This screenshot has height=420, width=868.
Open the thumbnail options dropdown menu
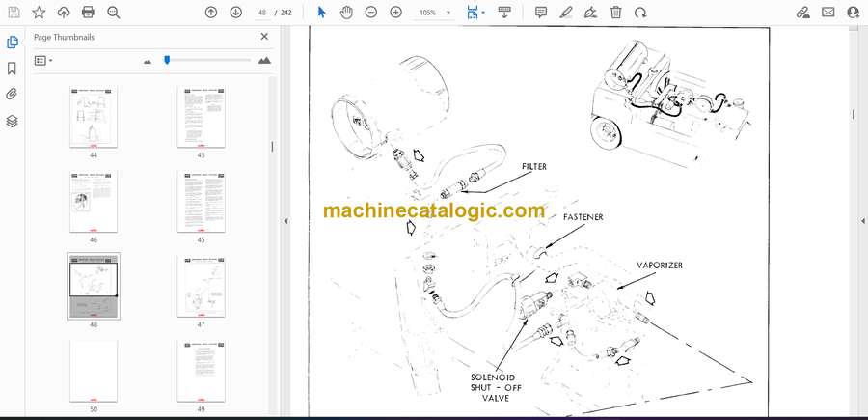click(43, 60)
